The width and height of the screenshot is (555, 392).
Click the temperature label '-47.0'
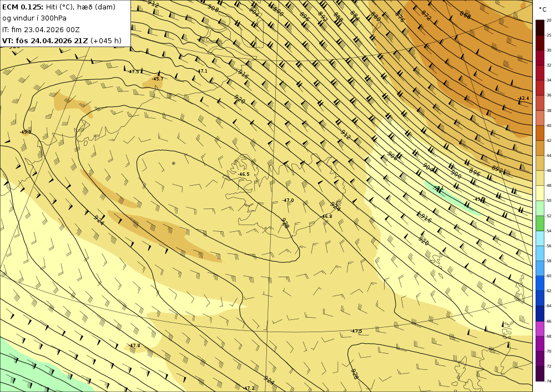[x=287, y=200]
